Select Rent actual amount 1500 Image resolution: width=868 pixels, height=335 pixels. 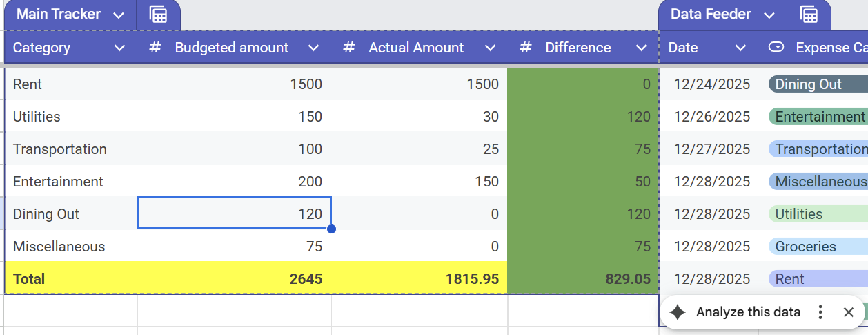(420, 84)
